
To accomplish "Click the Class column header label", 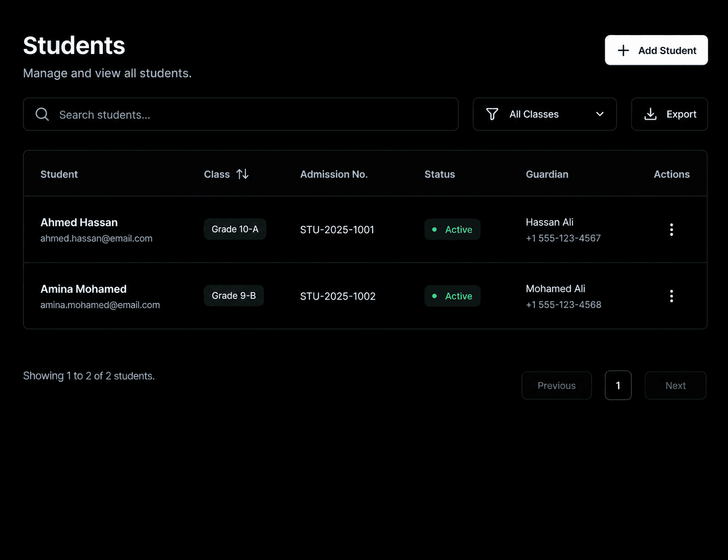I will [217, 174].
